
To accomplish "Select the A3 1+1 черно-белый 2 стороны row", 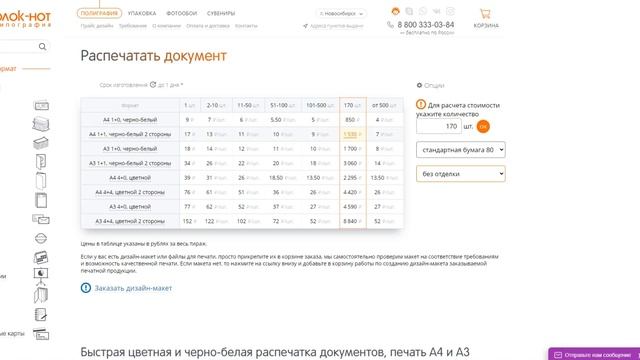I will tap(130, 163).
